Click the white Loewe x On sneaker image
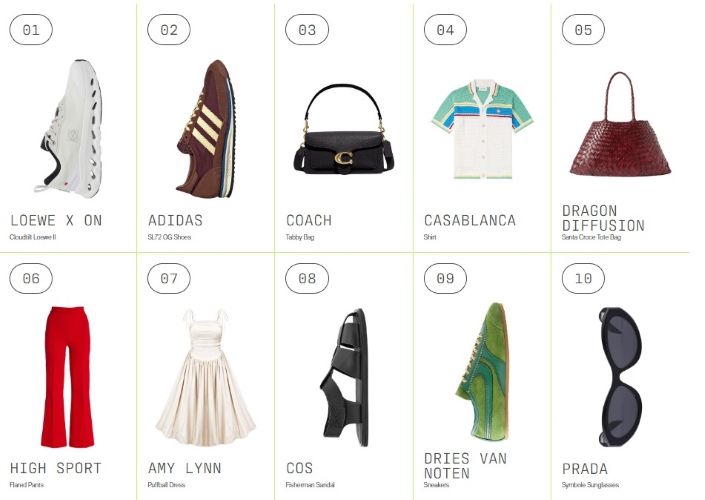Image resolution: width=705 pixels, height=500 pixels. [68, 129]
